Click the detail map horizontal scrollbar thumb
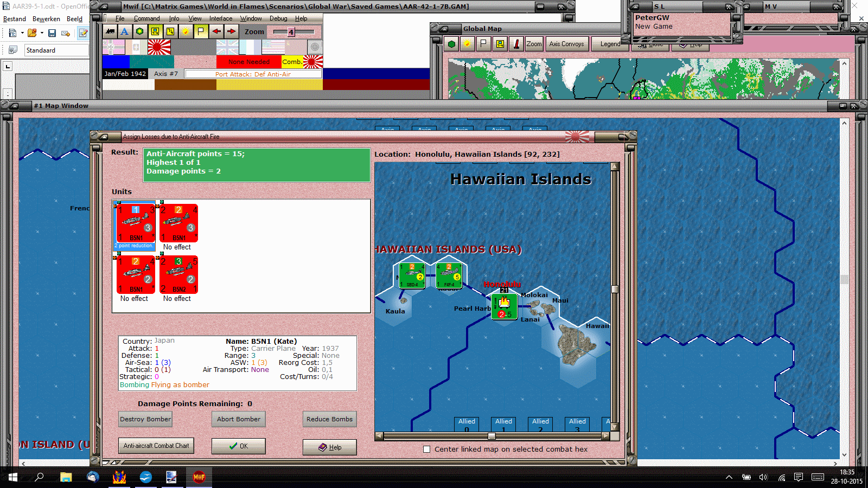This screenshot has width=868, height=488. (492, 436)
